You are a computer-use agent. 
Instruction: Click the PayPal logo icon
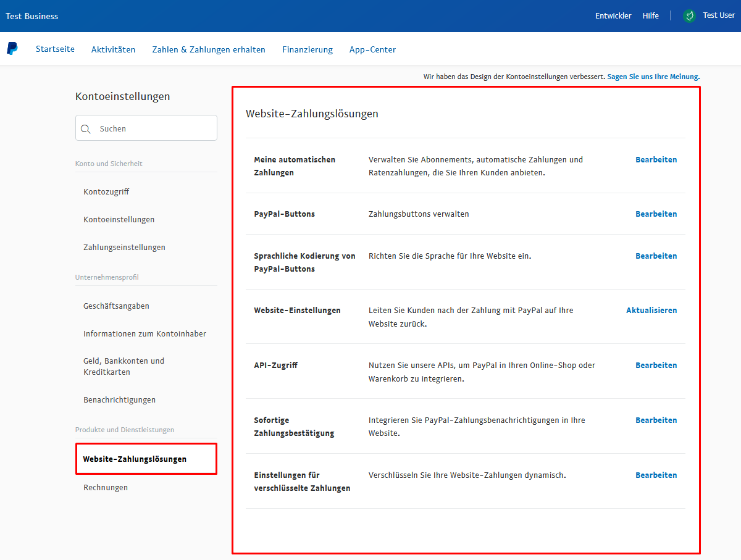tap(12, 49)
